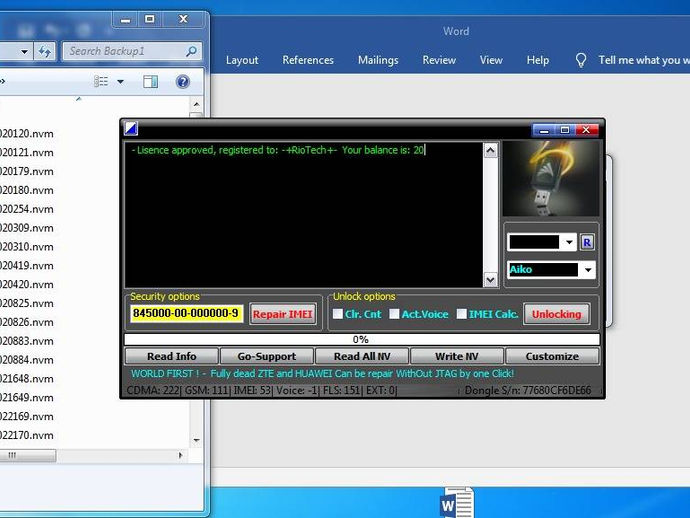690x518 pixels.
Task: Expand the toolbar overflow chevron in Explorer
Action: pos(3,81)
